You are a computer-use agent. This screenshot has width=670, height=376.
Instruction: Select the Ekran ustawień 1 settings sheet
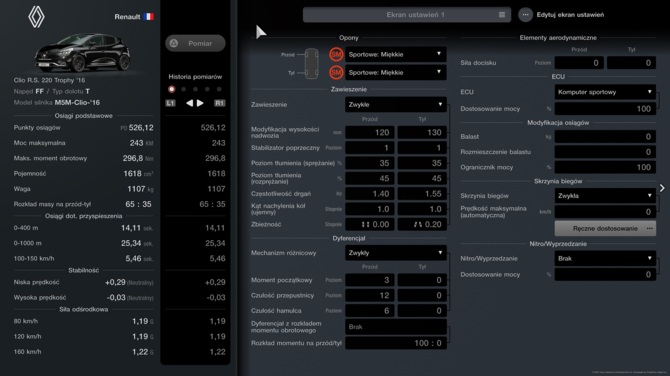(407, 15)
